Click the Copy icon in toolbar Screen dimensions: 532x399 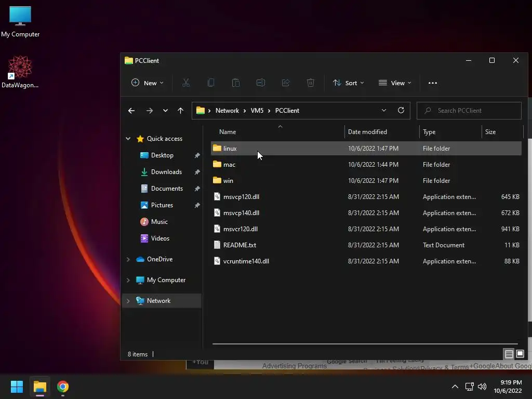coord(211,83)
